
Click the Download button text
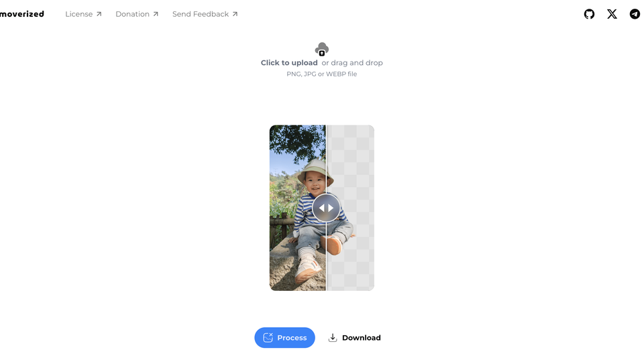(362, 338)
